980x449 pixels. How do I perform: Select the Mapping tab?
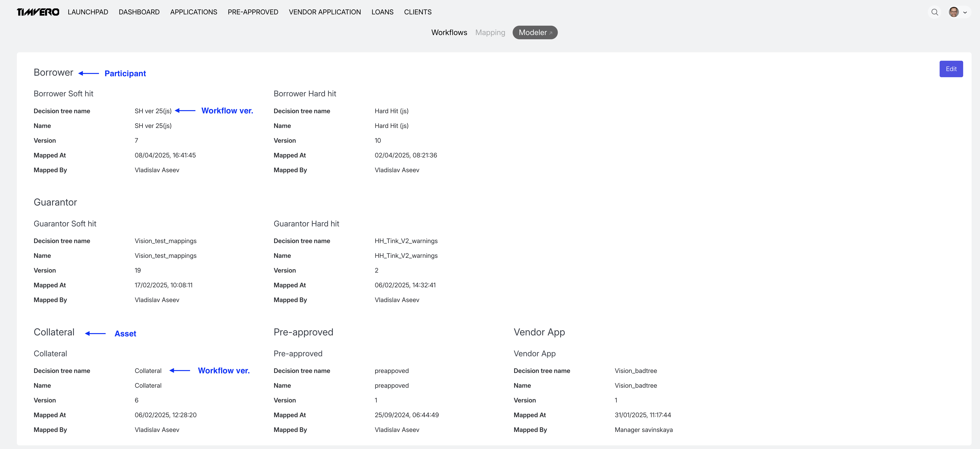click(x=490, y=32)
